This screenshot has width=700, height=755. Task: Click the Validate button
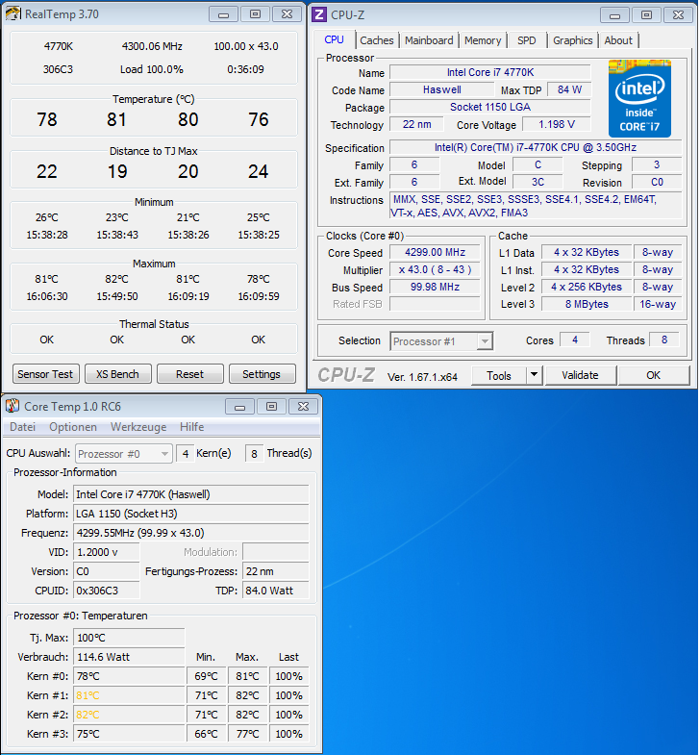pos(580,375)
